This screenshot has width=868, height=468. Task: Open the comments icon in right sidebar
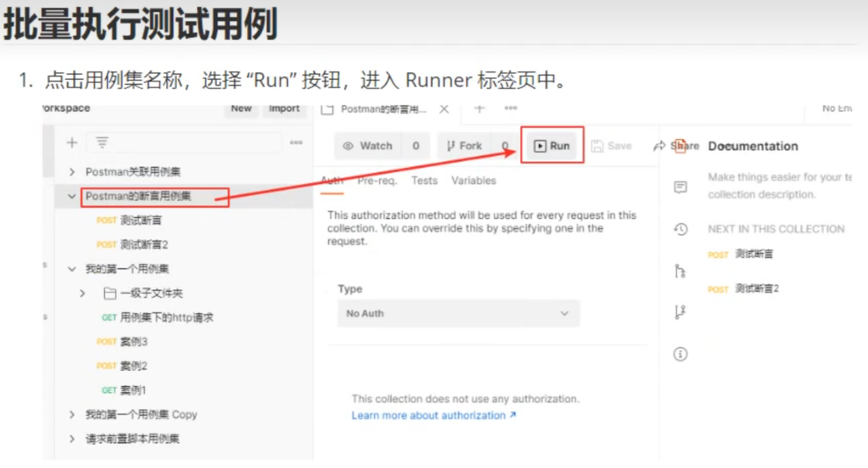(x=680, y=187)
